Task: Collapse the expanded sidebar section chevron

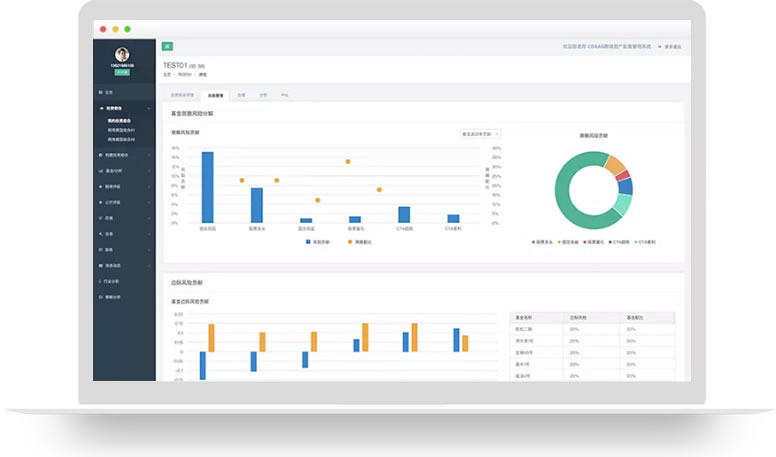Action: [x=148, y=108]
